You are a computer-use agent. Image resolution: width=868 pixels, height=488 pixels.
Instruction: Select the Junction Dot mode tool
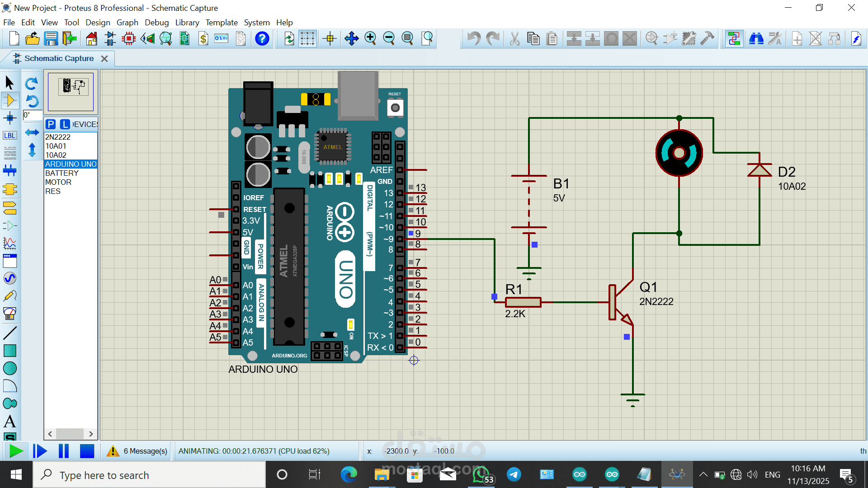[10, 118]
